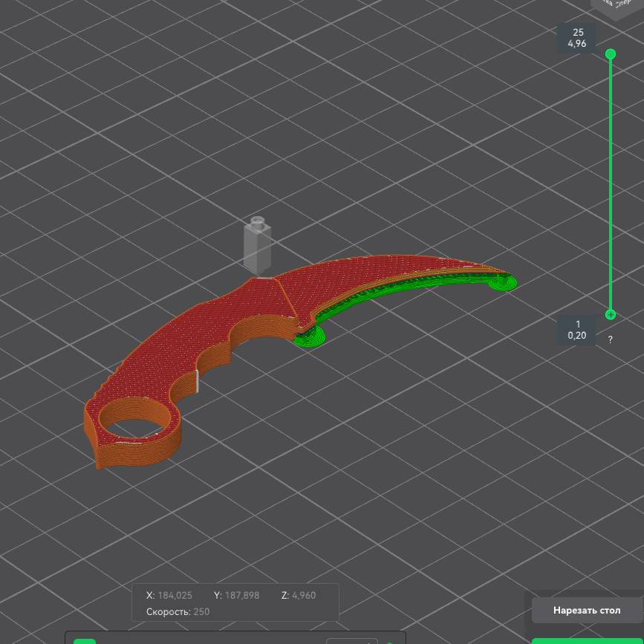Image resolution: width=644 pixels, height=644 pixels.
Task: Click the green vertical layer slider track
Action: point(611,184)
